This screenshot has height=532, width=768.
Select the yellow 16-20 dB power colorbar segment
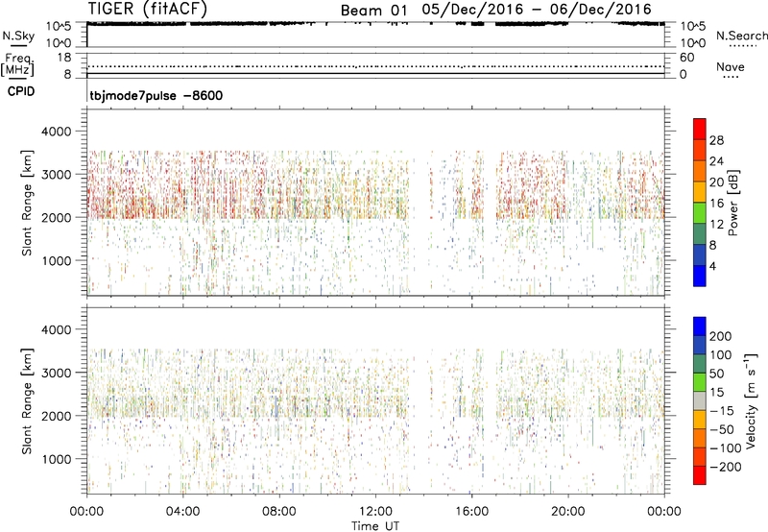pos(700,192)
